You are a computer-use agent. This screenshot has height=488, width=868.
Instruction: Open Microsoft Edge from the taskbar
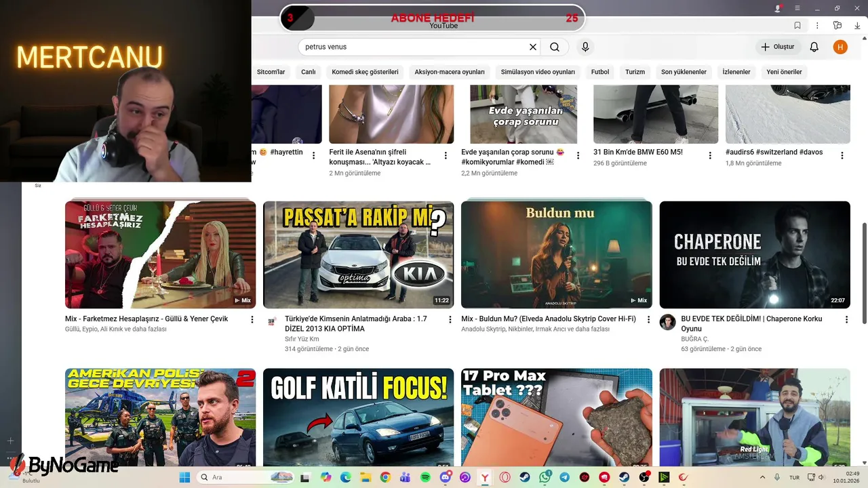[346, 477]
